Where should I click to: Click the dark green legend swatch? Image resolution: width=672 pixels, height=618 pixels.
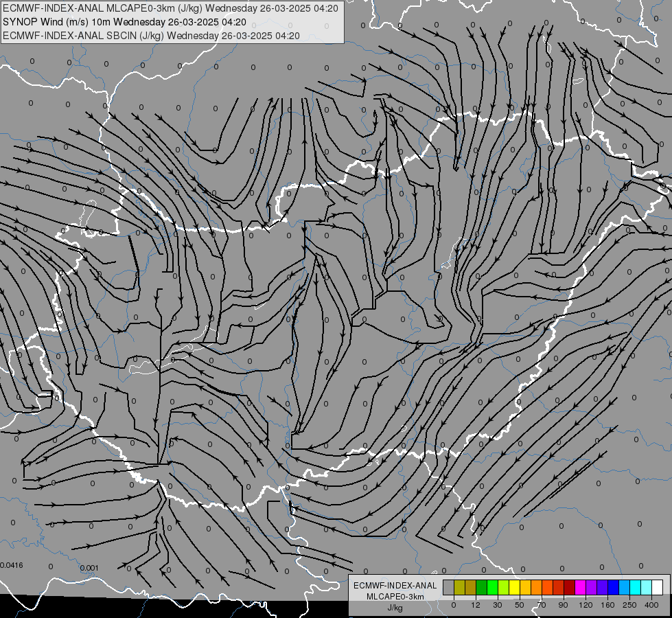(481, 587)
